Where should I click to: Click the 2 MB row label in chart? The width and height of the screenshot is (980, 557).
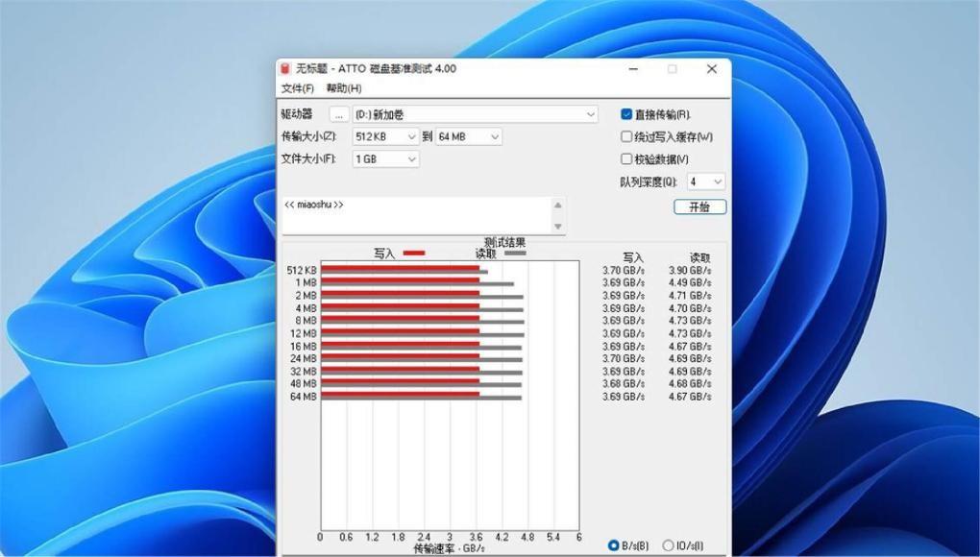pos(306,296)
